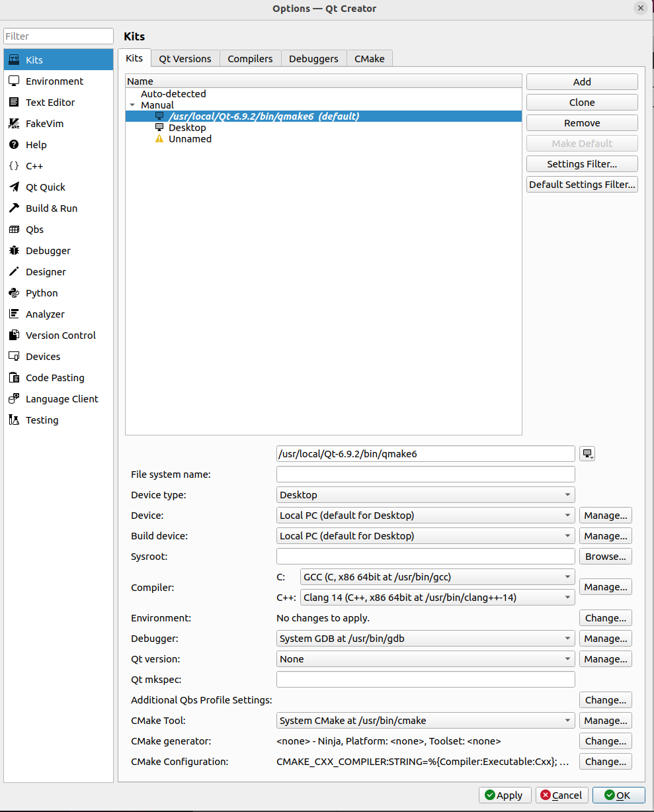Screen dimensions: 654x812
Task: Open the Debugger selection dropdown
Action: (x=425, y=639)
